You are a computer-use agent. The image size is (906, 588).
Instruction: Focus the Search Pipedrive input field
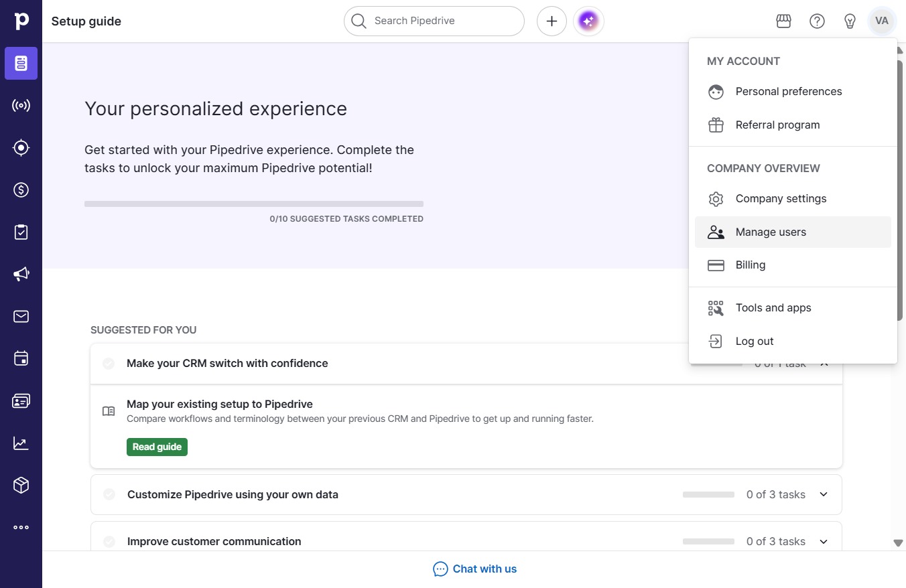pyautogui.click(x=434, y=21)
